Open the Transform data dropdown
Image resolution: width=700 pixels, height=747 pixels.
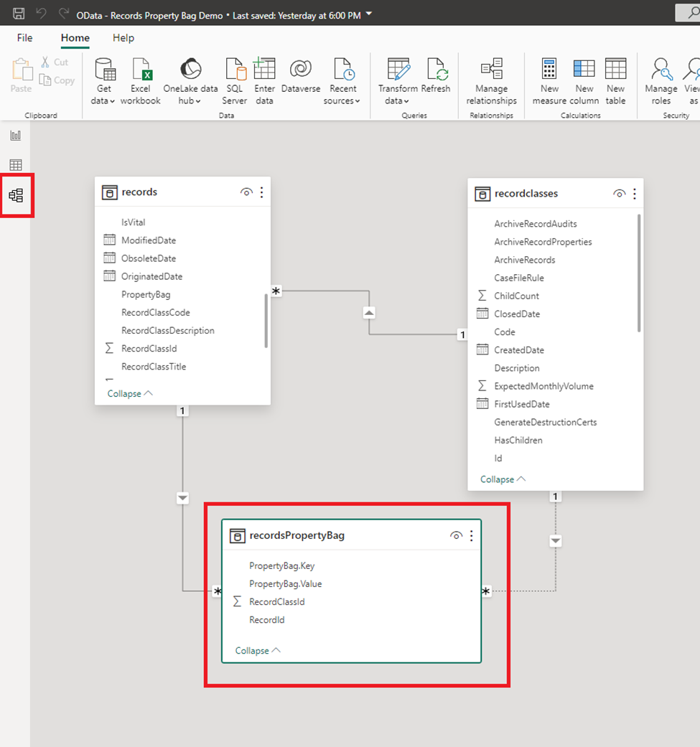point(398,81)
